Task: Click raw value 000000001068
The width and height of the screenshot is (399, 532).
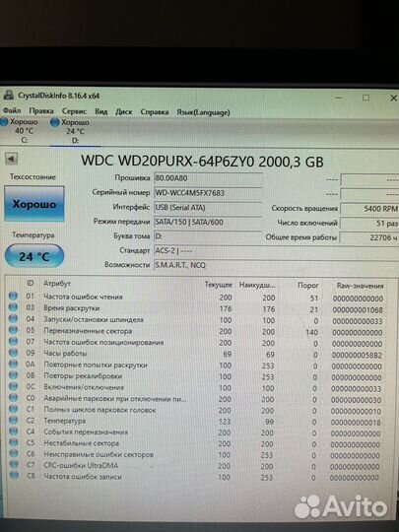Action: [x=358, y=309]
